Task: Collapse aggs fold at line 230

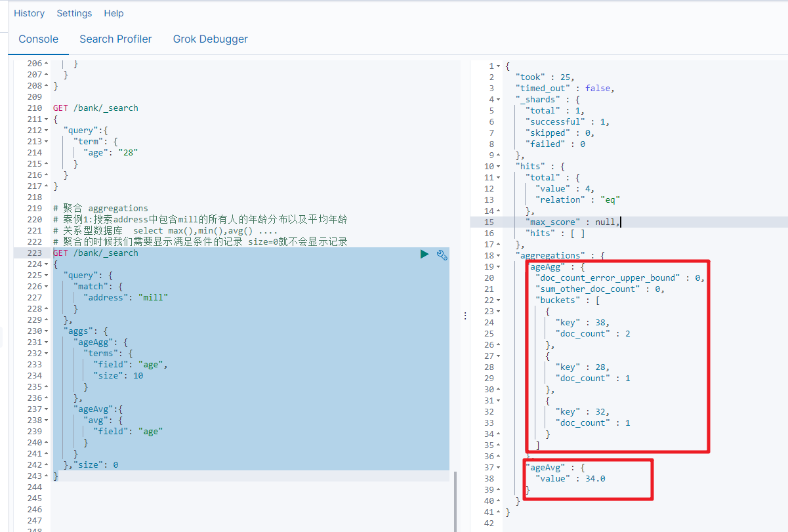Action: coord(46,331)
